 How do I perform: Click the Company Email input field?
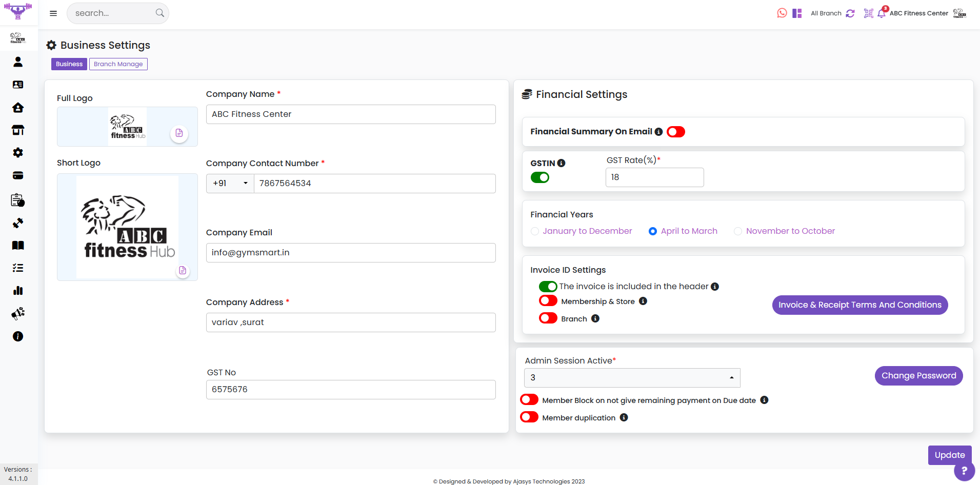(x=350, y=253)
